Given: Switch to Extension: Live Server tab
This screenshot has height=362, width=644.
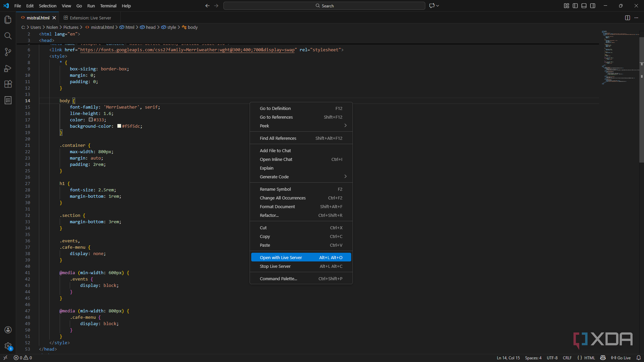Looking at the screenshot, I should [90, 18].
